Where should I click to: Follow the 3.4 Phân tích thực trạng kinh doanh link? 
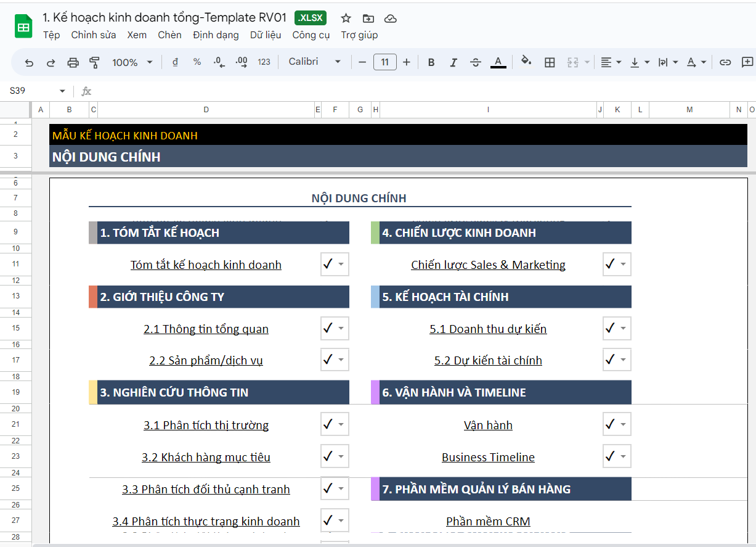[x=206, y=522]
